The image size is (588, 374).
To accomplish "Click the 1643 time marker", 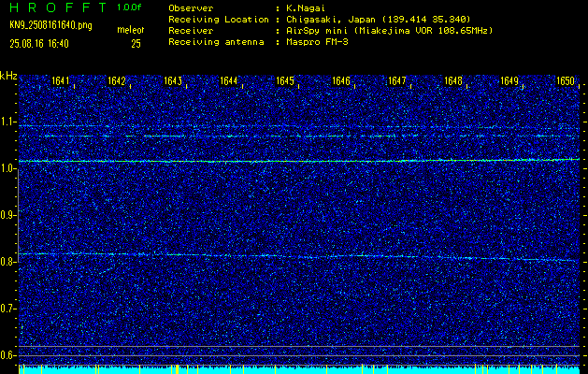I will pos(173,81).
